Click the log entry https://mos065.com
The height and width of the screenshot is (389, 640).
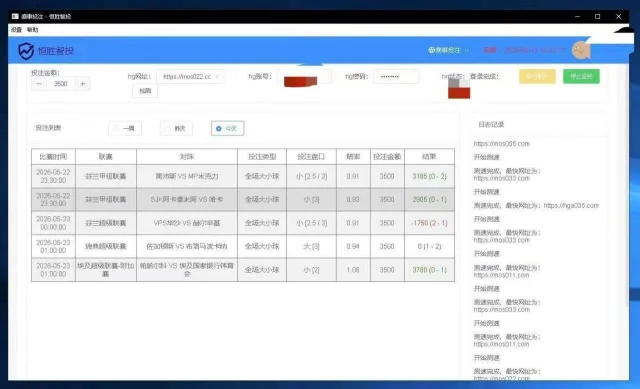click(502, 144)
